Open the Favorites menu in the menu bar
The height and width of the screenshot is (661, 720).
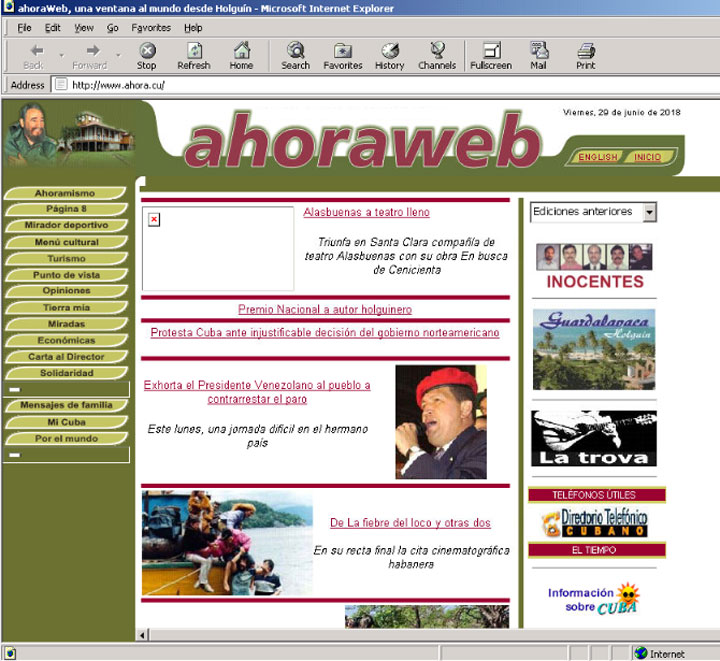(x=151, y=28)
